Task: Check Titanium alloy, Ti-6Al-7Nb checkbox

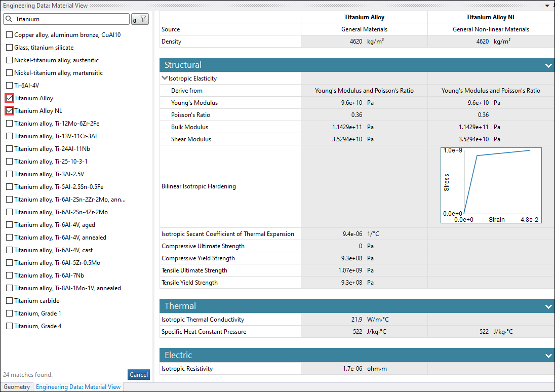Action: [x=10, y=276]
